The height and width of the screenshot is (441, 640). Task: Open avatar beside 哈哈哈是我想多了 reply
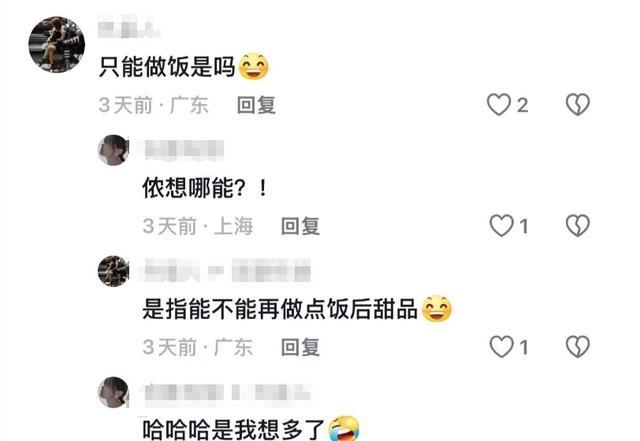point(113,392)
